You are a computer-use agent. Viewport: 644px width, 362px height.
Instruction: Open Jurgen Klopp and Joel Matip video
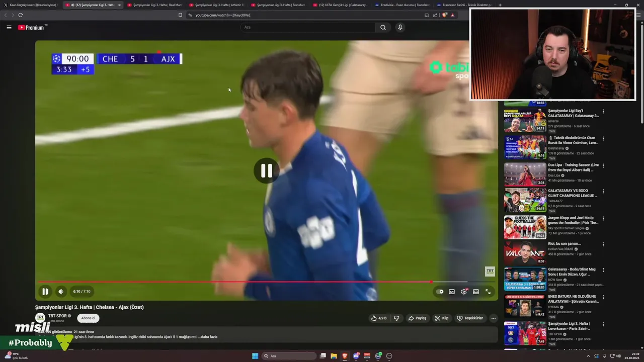point(573,220)
